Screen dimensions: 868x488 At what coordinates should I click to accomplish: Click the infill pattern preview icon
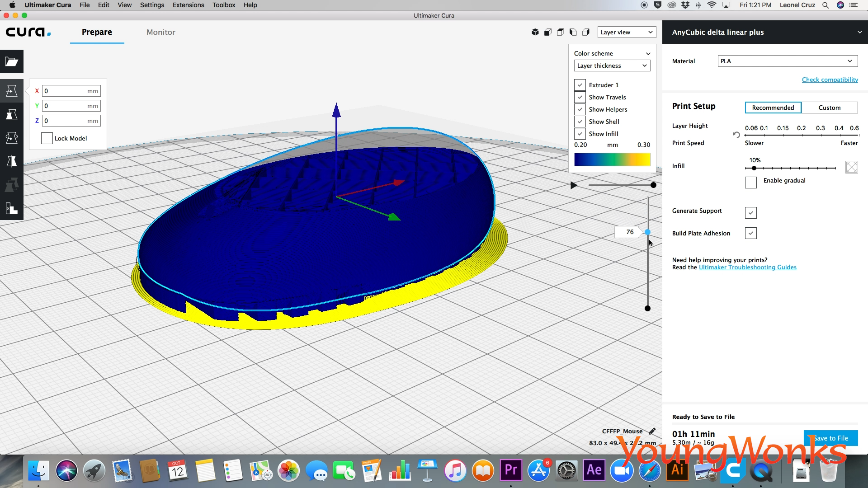coord(852,167)
